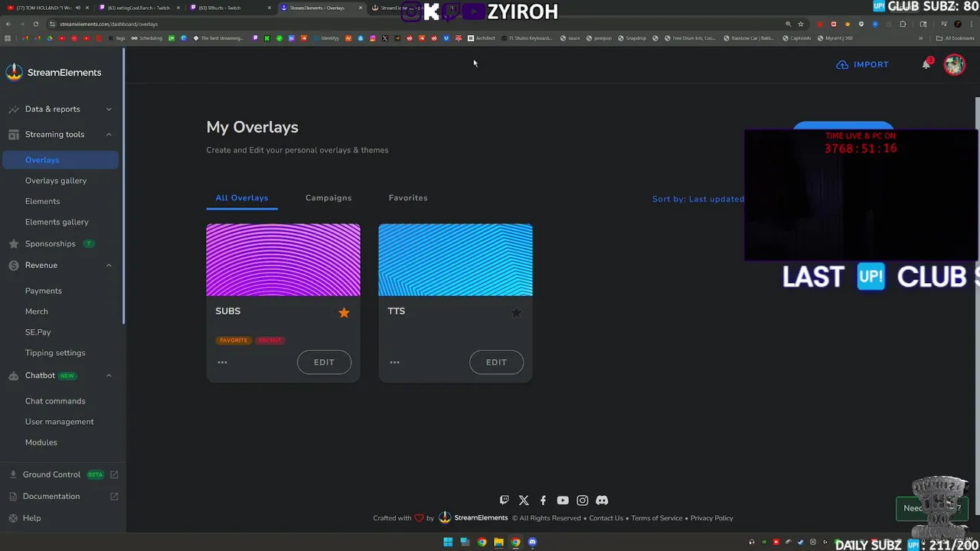Open Task View in the taskbar
Image resolution: width=980 pixels, height=551 pixels.
point(465,543)
